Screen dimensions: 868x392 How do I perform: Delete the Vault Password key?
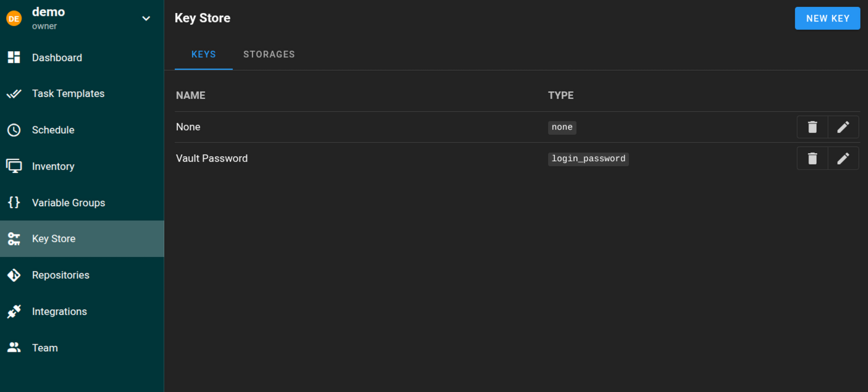pyautogui.click(x=812, y=159)
